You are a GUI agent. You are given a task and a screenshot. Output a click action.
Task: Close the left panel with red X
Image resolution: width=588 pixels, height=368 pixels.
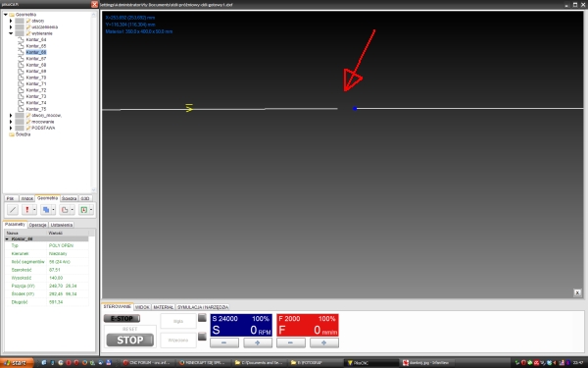tap(94, 4)
